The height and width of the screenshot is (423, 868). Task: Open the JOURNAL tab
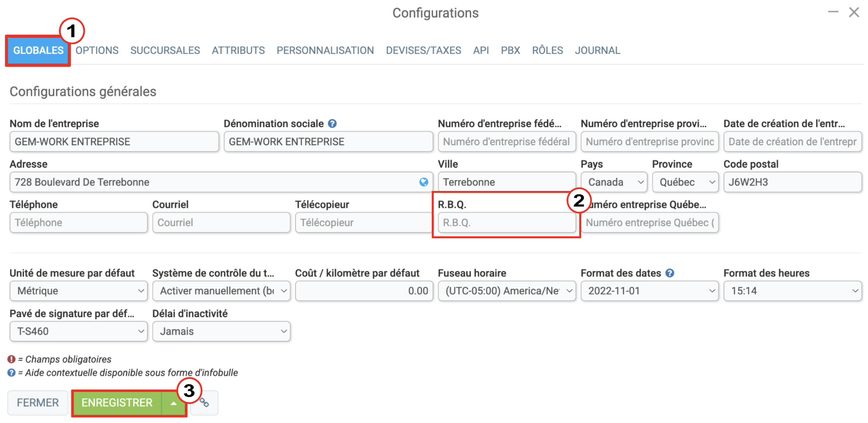(x=598, y=50)
